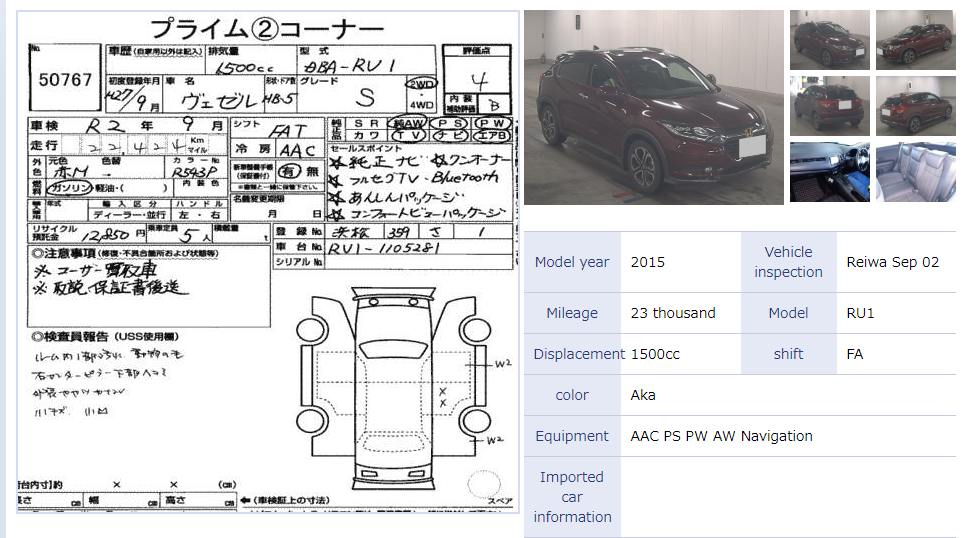
Task: Select the RU1 model value
Action: (860, 313)
